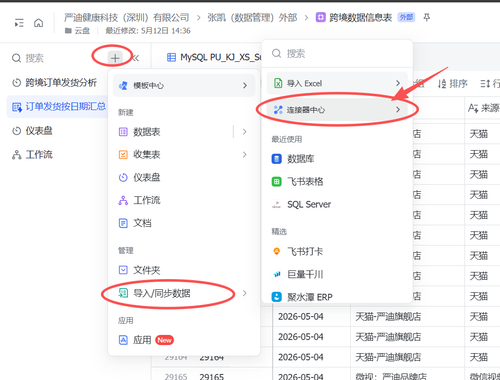Click the plus button to add new item

(115, 58)
